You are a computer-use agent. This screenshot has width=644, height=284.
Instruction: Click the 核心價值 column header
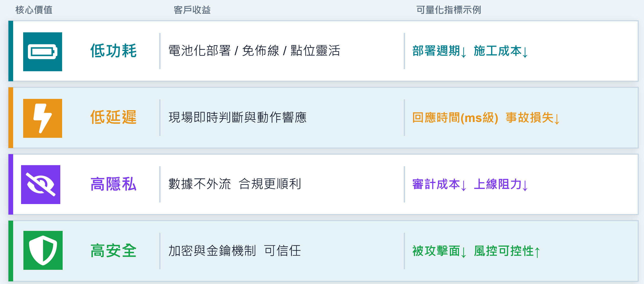click(x=34, y=10)
